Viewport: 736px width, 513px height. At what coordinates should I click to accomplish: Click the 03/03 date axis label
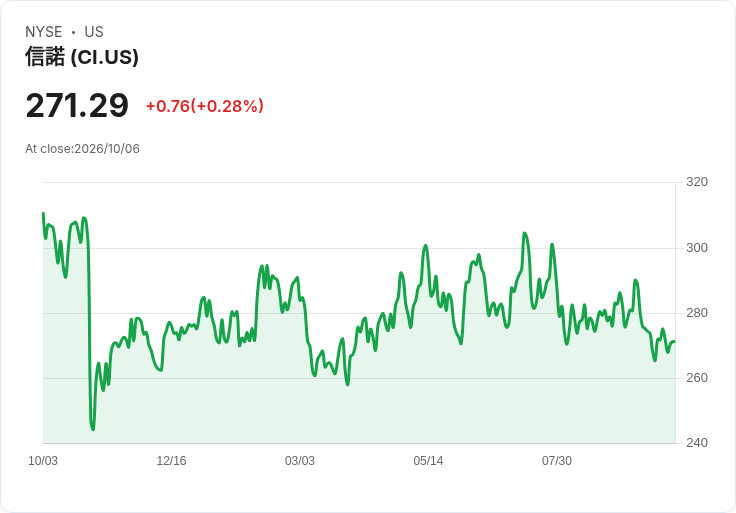coord(299,461)
